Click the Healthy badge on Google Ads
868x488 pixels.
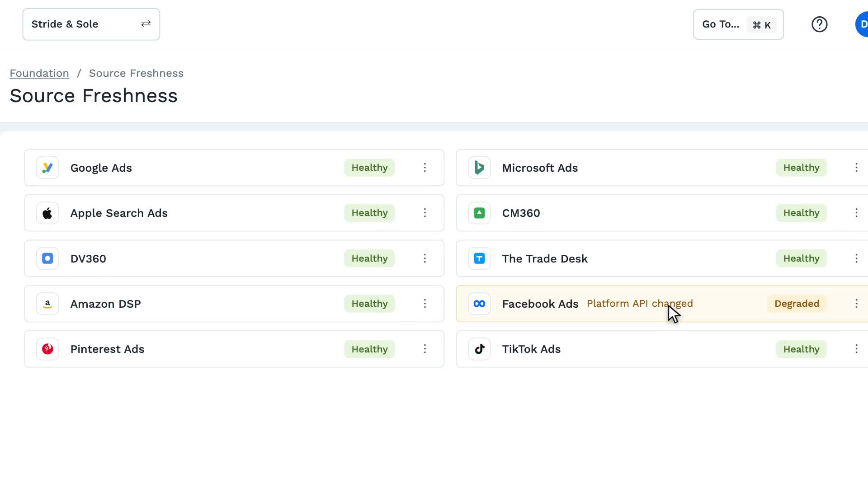click(x=369, y=168)
